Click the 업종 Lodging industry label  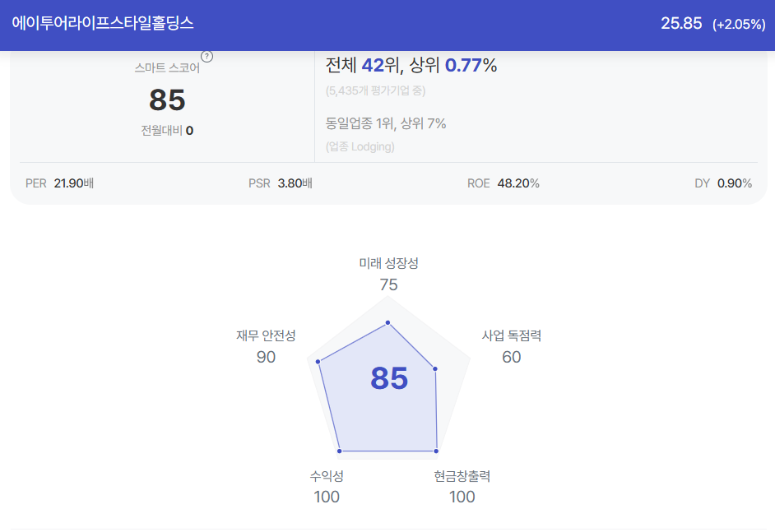(360, 146)
